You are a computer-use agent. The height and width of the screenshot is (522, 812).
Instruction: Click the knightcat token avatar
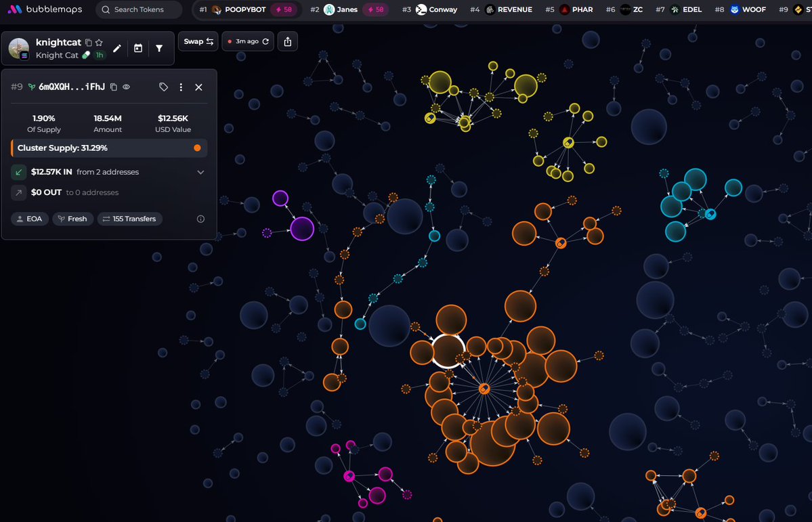(x=19, y=48)
